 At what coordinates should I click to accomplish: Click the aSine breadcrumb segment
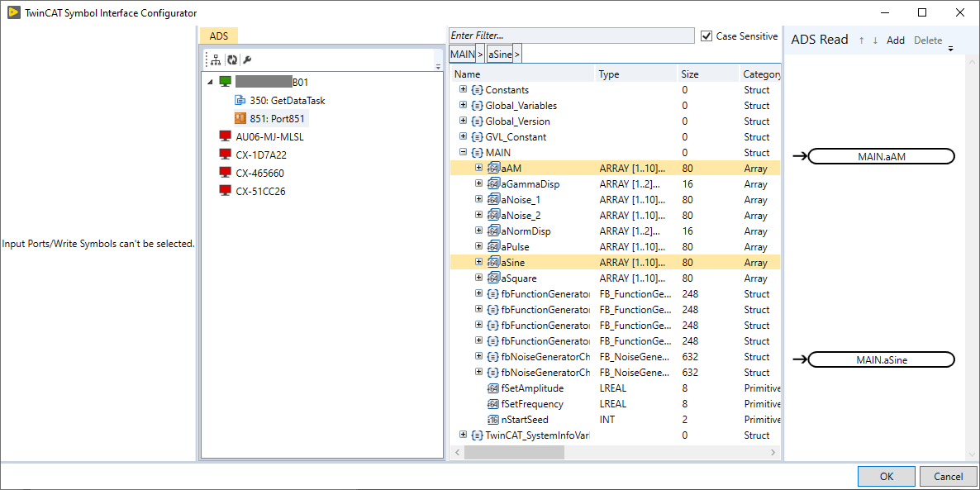click(x=500, y=55)
